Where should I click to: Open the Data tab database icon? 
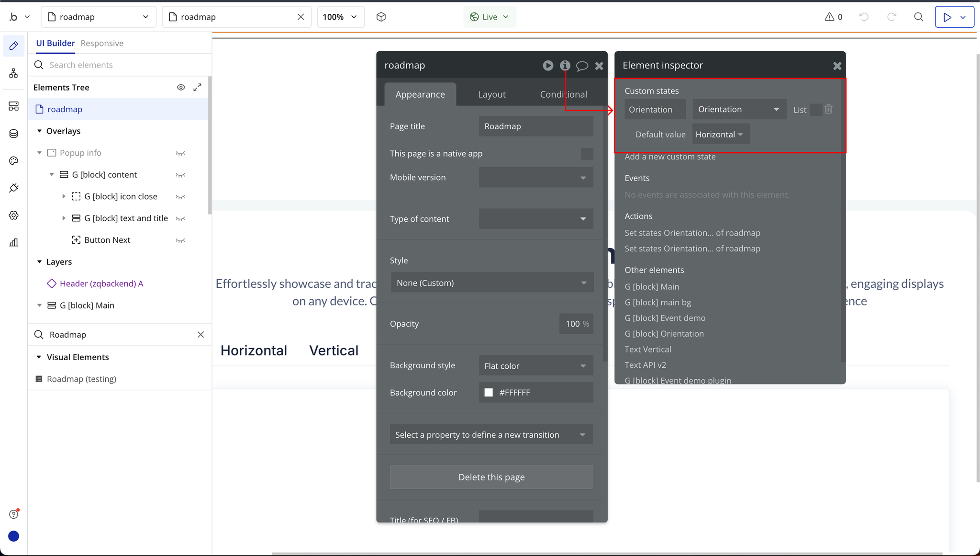(x=13, y=134)
